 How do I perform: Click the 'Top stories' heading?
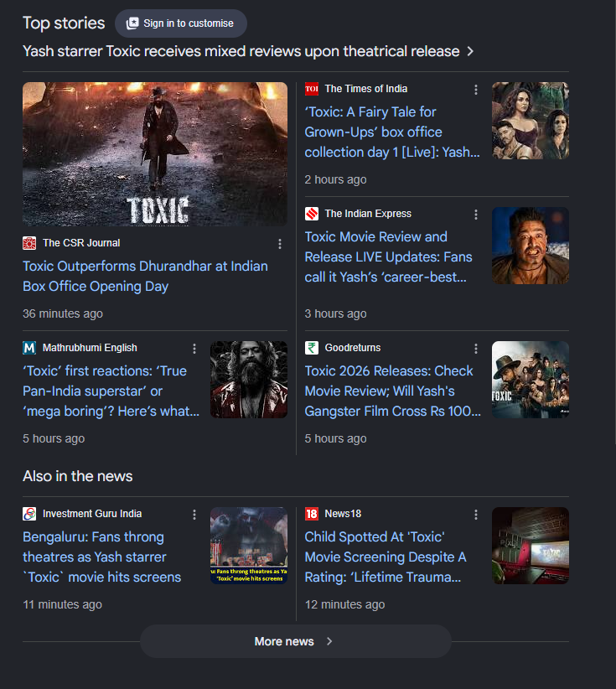[x=64, y=23]
